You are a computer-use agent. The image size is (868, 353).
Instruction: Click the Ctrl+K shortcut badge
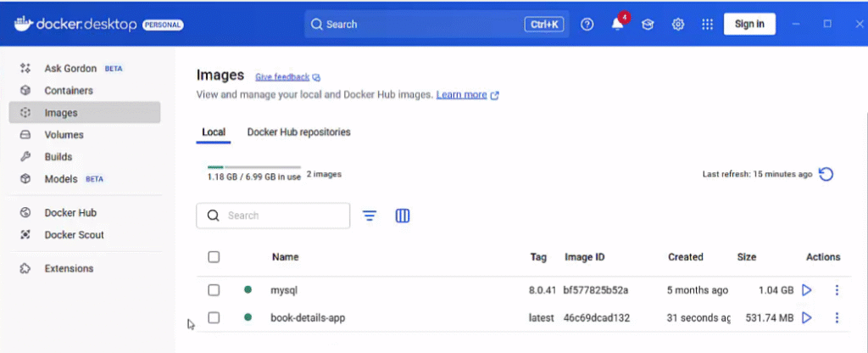click(544, 25)
